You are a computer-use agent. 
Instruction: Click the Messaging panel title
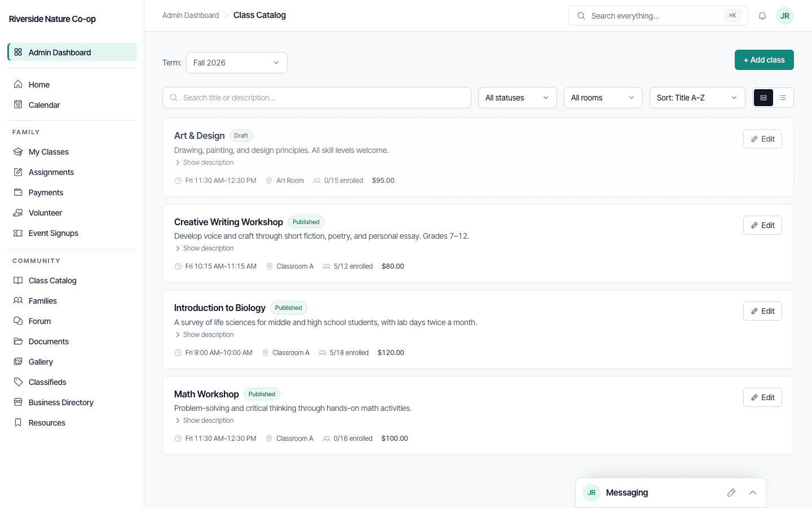pos(627,493)
